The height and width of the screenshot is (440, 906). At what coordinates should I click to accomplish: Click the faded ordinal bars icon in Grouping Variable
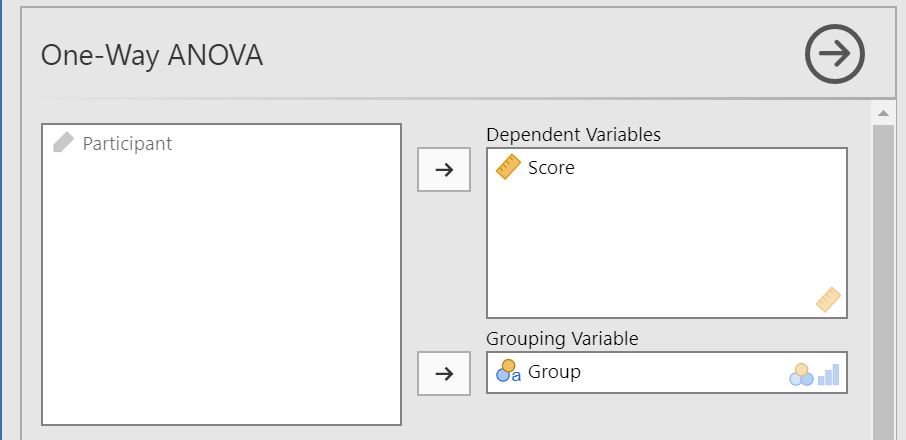[829, 375]
